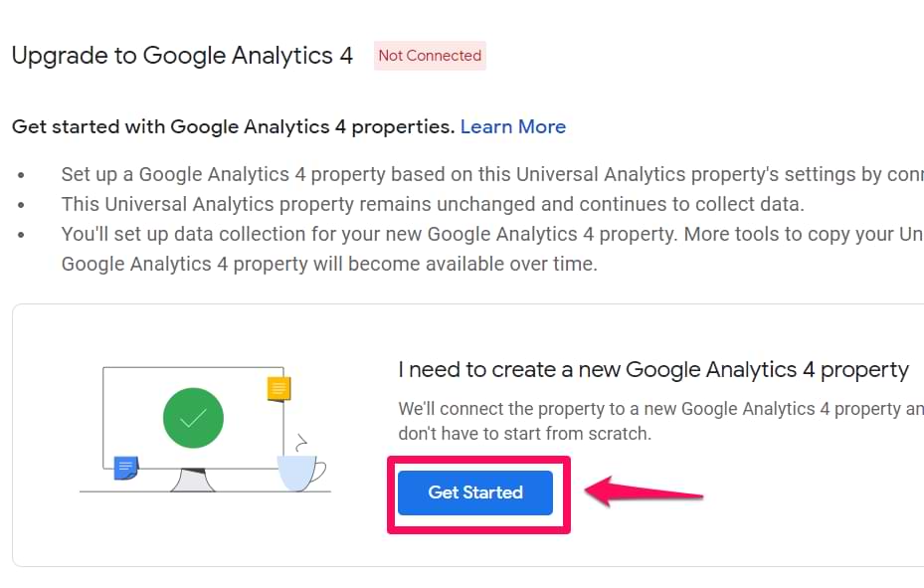Click the I need to create a new property heading

tap(653, 369)
